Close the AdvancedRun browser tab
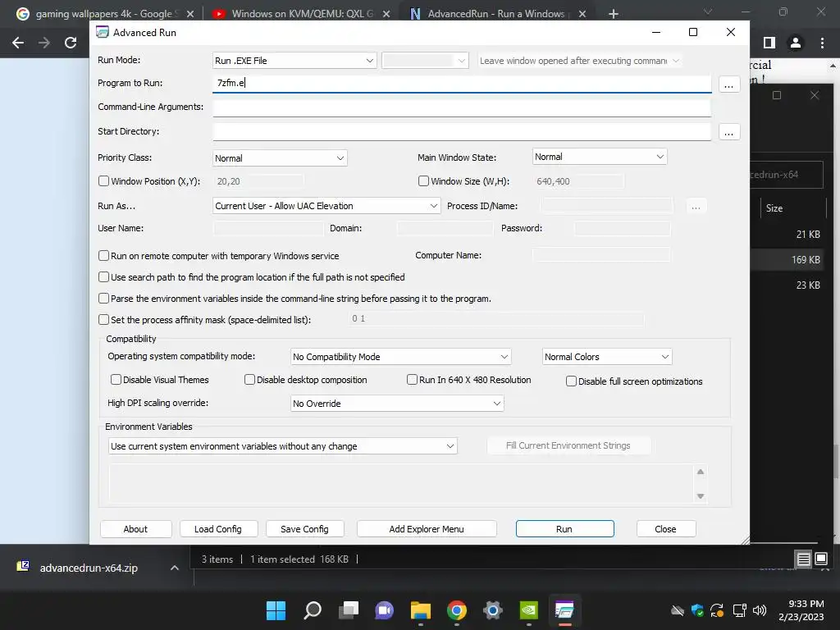Image resolution: width=840 pixels, height=630 pixels. (582, 14)
